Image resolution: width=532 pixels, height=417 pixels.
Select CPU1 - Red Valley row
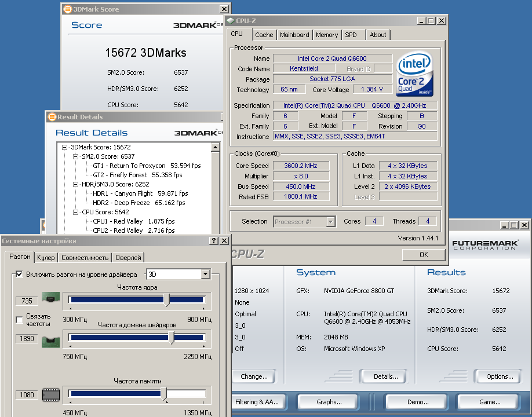click(134, 221)
